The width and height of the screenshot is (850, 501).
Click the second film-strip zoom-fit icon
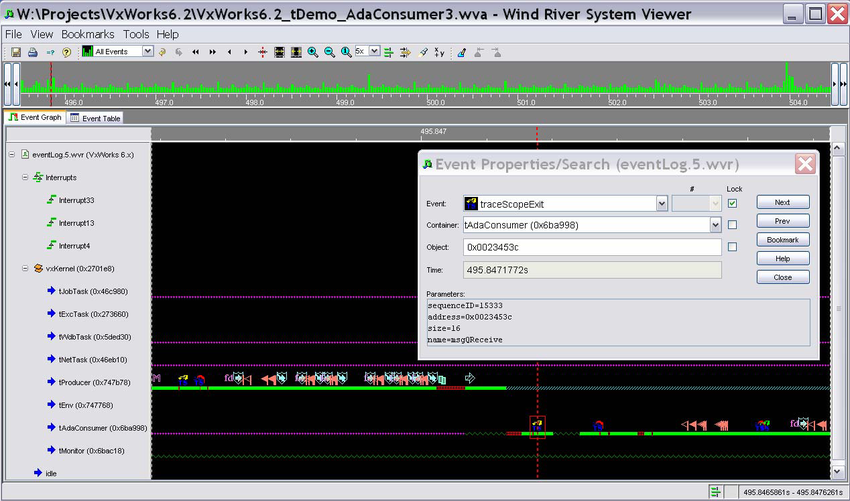pos(296,52)
